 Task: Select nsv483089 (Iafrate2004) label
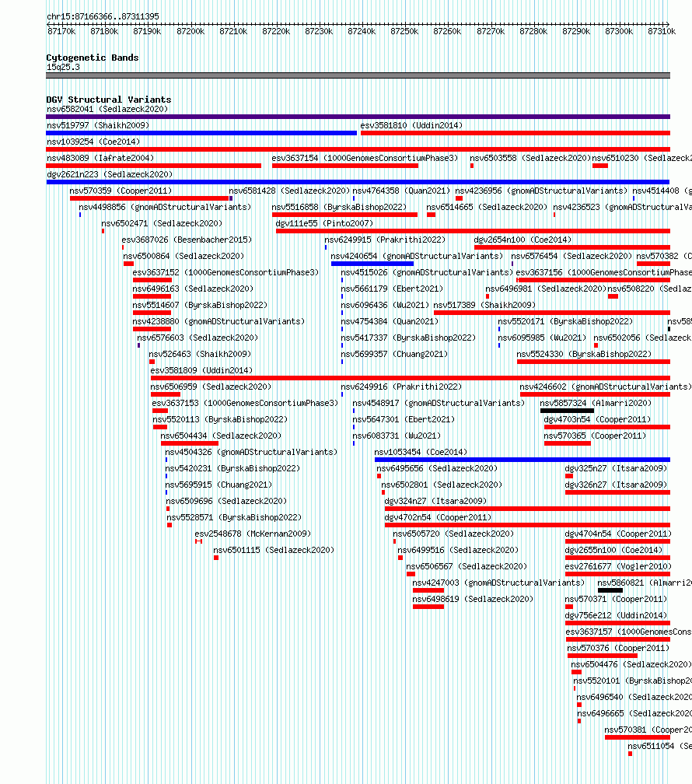[100, 158]
